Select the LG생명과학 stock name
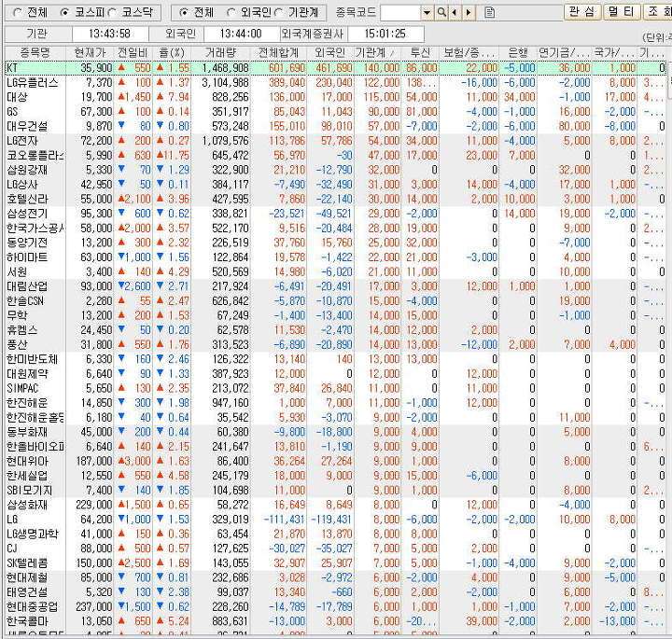This screenshot has height=639, width=672. click(33, 535)
